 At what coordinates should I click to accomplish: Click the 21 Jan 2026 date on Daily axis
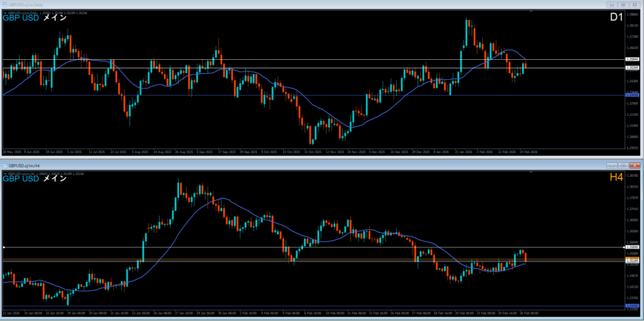point(462,152)
